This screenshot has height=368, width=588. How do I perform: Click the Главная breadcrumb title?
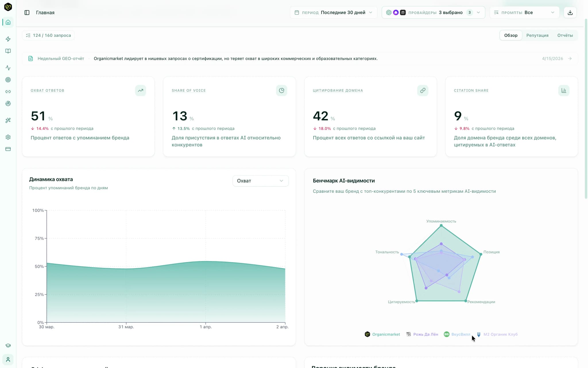click(x=45, y=13)
